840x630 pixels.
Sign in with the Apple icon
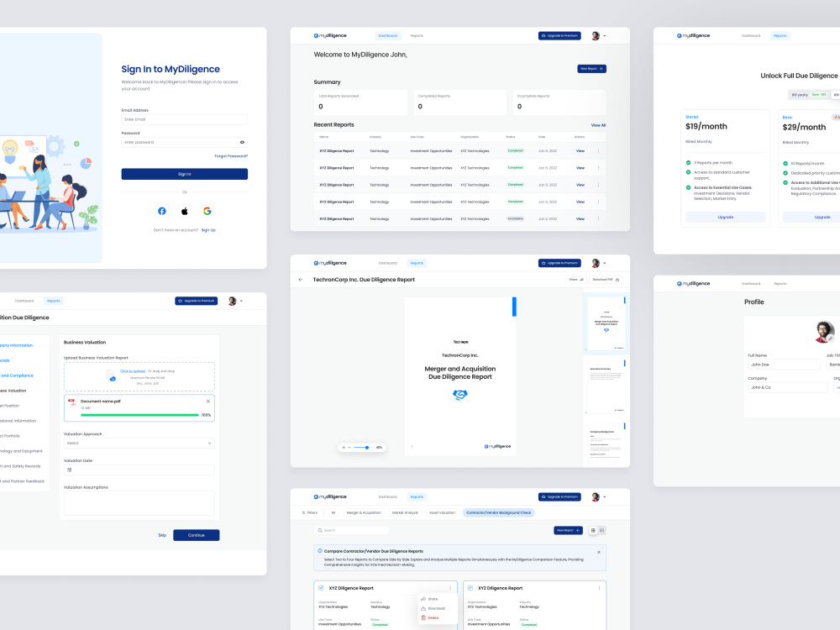pos(184,211)
